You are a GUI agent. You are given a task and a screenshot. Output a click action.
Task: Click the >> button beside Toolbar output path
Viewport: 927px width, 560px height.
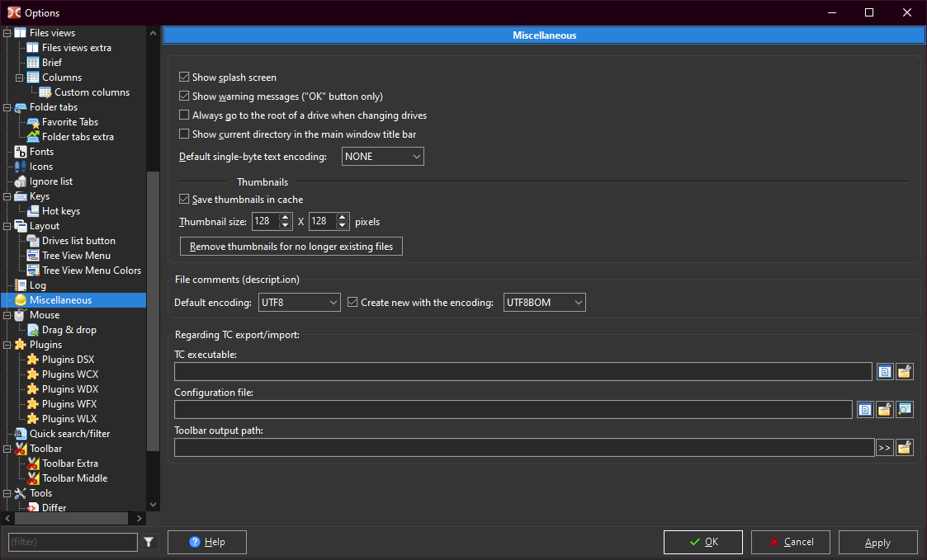pyautogui.click(x=884, y=448)
